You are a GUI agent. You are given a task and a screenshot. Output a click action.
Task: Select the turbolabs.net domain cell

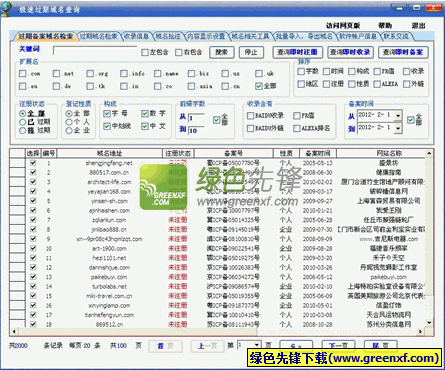pos(109,286)
